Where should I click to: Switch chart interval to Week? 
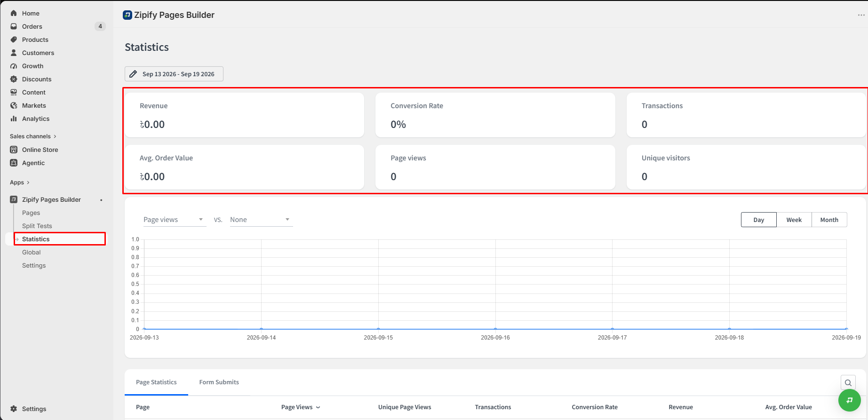[x=794, y=220]
